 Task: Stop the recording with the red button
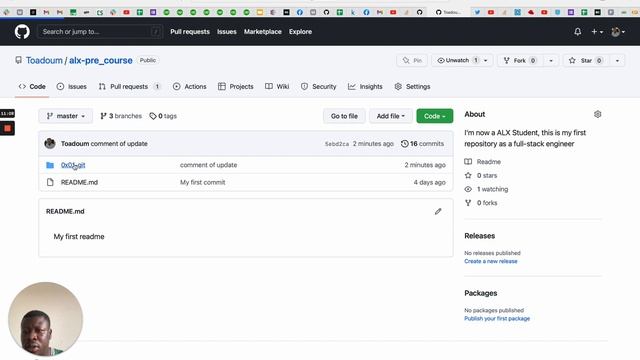point(7,128)
